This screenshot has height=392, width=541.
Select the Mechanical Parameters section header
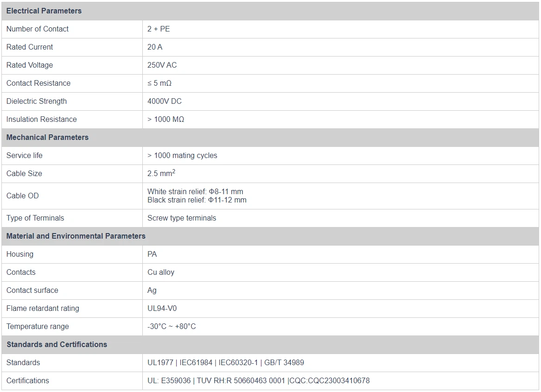pos(47,137)
